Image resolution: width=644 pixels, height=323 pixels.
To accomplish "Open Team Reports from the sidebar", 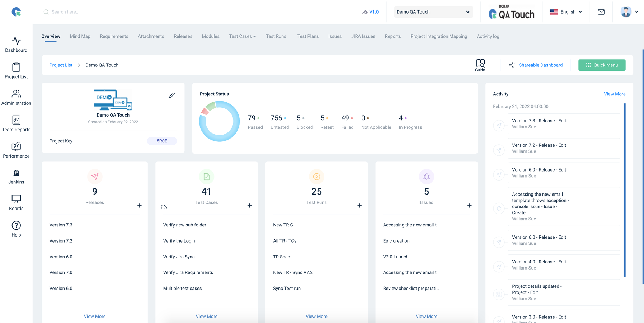I will 16,124.
